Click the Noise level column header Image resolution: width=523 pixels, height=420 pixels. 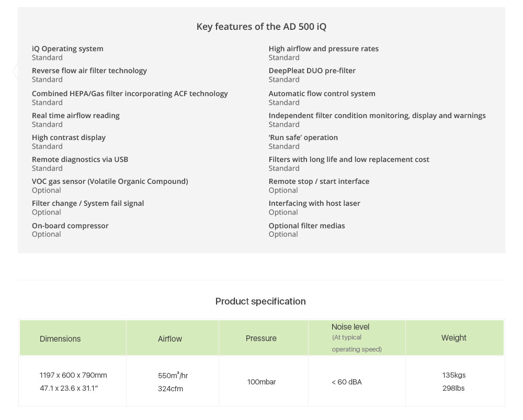(350, 327)
